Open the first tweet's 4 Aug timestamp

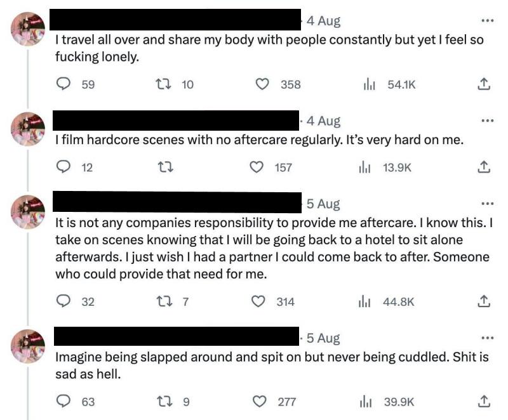point(323,21)
